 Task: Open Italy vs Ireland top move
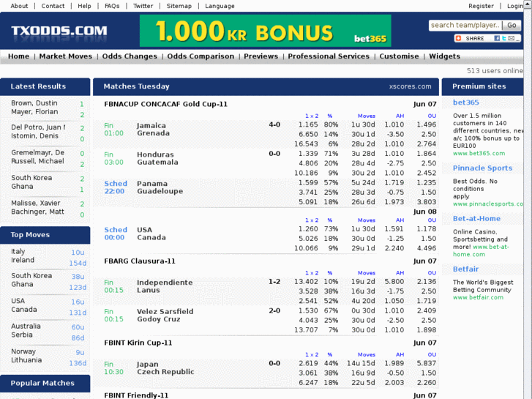(23, 256)
